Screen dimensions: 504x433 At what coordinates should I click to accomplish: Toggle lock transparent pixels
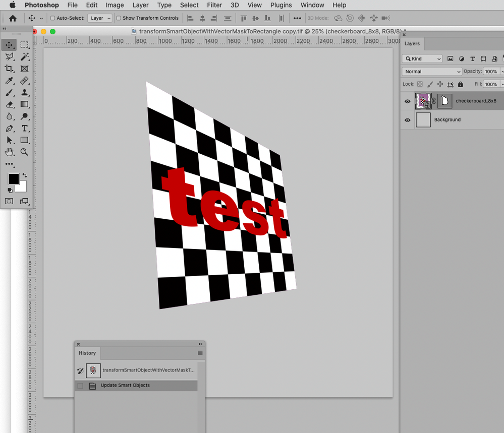click(x=420, y=84)
